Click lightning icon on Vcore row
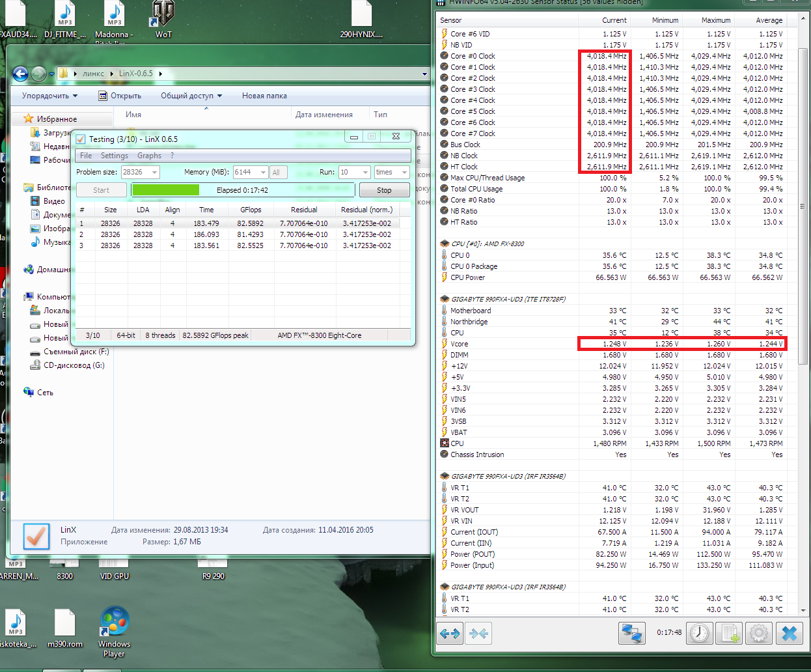The width and height of the screenshot is (811, 672). point(445,344)
